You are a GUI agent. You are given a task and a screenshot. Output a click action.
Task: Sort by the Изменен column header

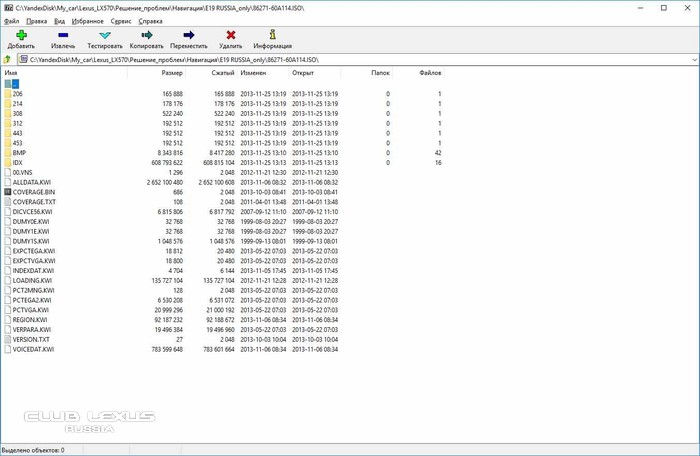click(253, 73)
